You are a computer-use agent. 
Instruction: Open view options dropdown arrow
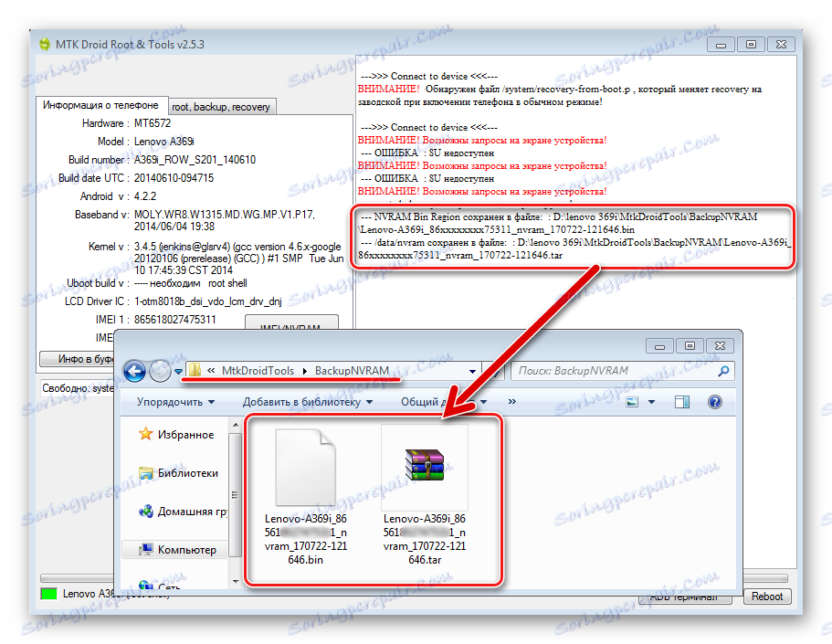click(x=651, y=402)
